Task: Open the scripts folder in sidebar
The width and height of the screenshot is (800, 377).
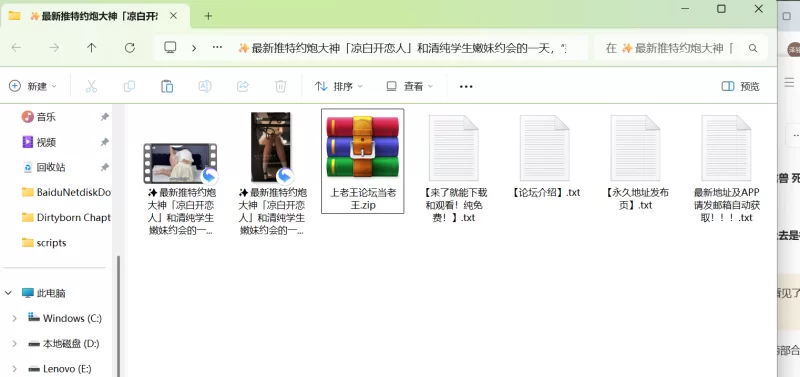Action: [x=44, y=243]
